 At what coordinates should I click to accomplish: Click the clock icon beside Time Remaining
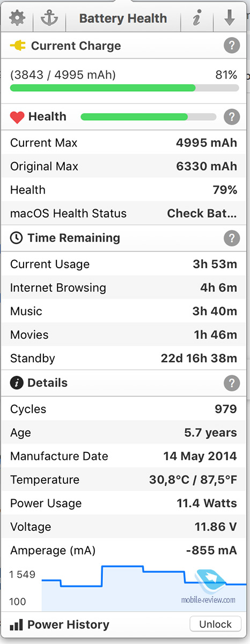17,238
